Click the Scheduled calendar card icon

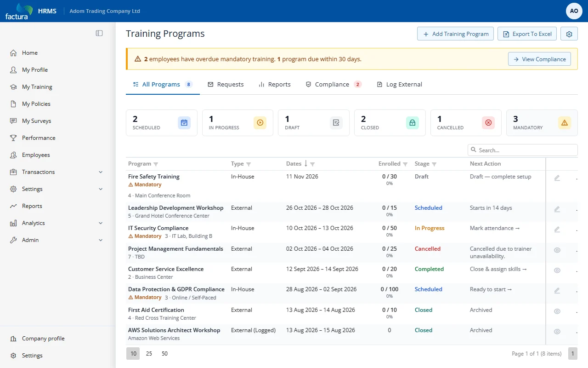pos(184,123)
